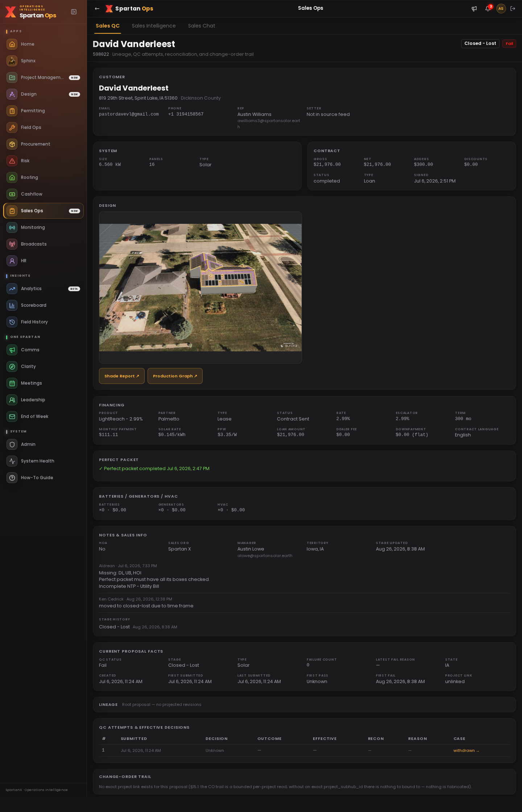Open the Production Graph

[175, 376]
